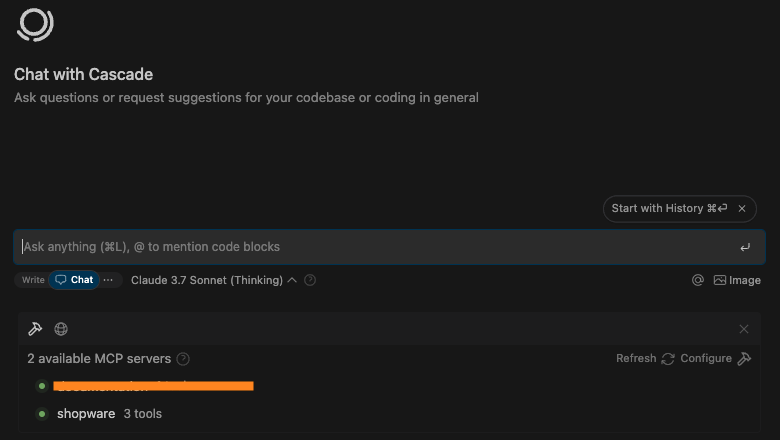Attach an image with Image button

[737, 280]
